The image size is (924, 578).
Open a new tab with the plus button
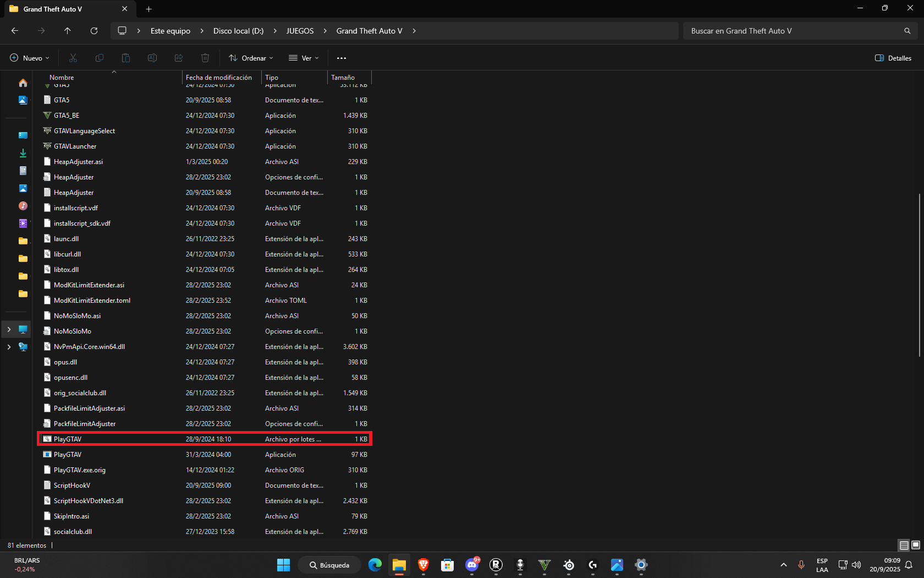click(148, 9)
